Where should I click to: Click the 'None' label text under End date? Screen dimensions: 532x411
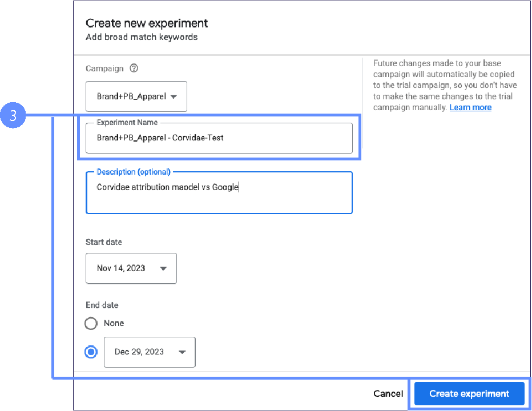tap(114, 323)
